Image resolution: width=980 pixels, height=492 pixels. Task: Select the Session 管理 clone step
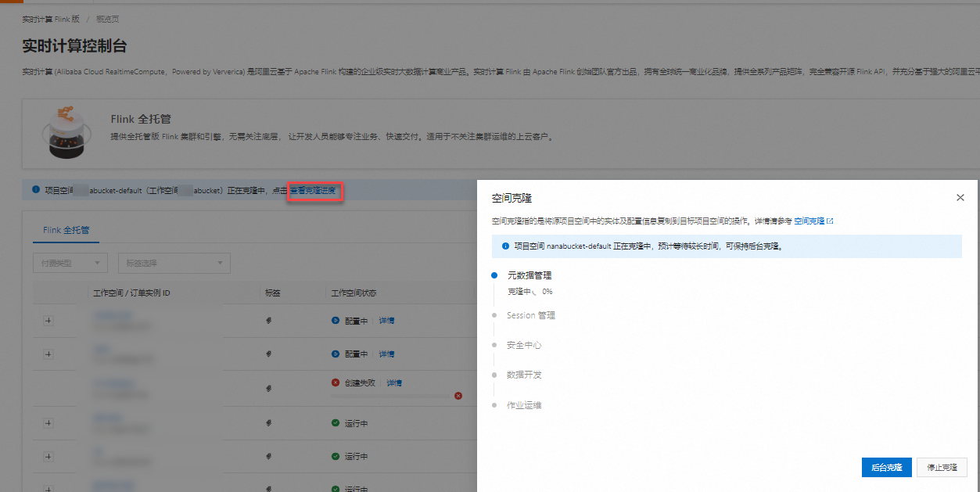(530, 315)
